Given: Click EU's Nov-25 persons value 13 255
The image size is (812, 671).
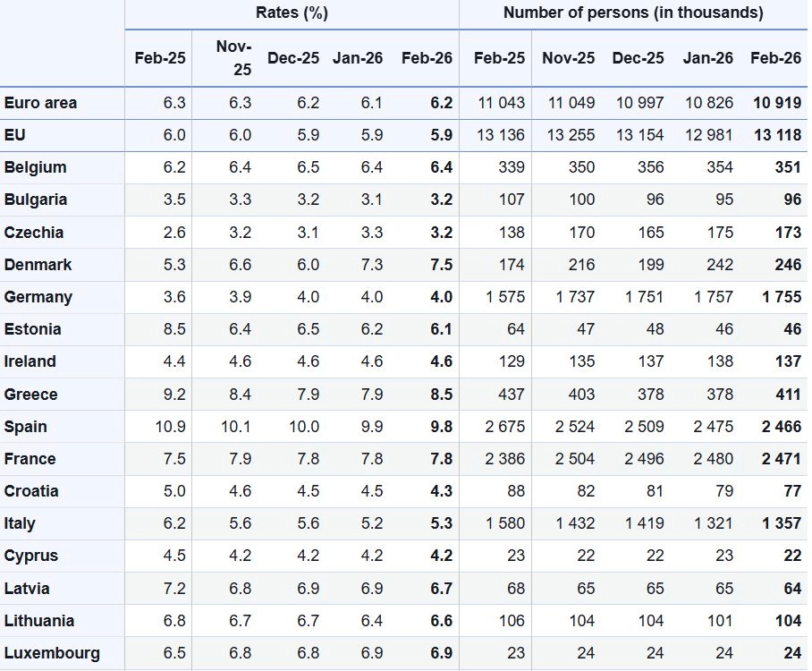Looking at the screenshot, I should pos(568,135).
